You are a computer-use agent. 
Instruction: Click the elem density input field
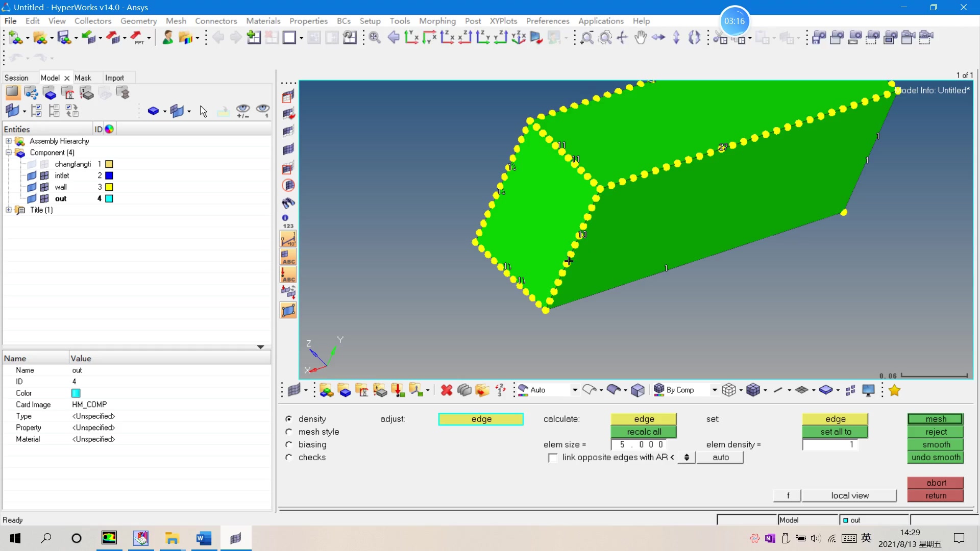coord(829,445)
